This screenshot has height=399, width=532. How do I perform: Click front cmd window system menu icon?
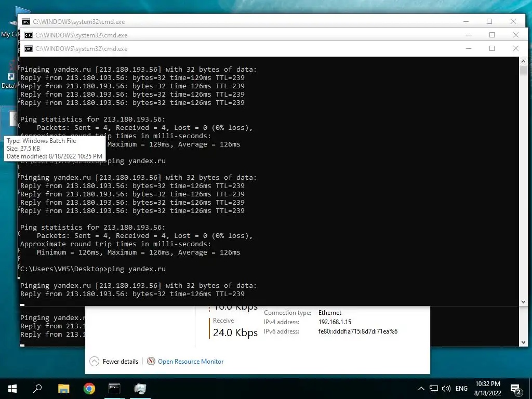click(29, 48)
